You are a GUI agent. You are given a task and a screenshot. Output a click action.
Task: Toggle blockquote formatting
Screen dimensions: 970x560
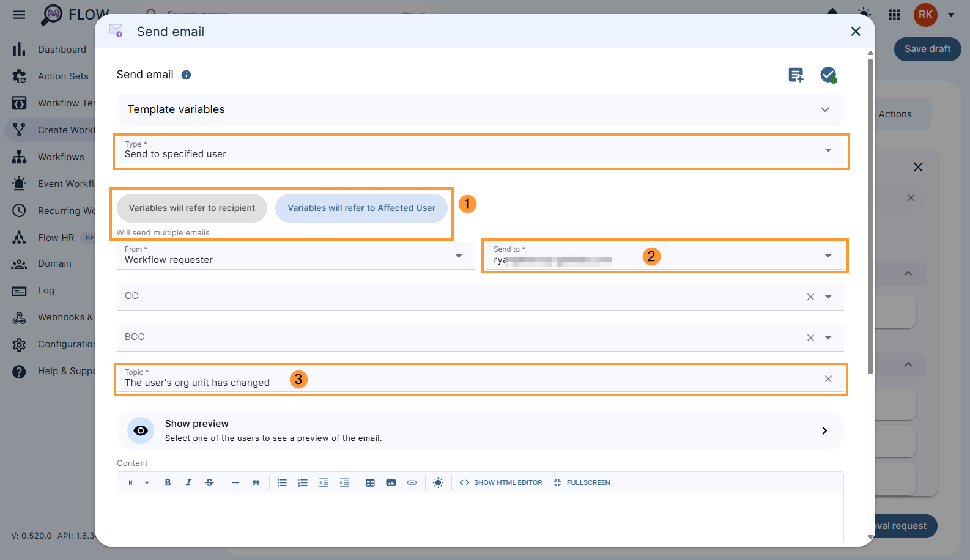tap(256, 482)
